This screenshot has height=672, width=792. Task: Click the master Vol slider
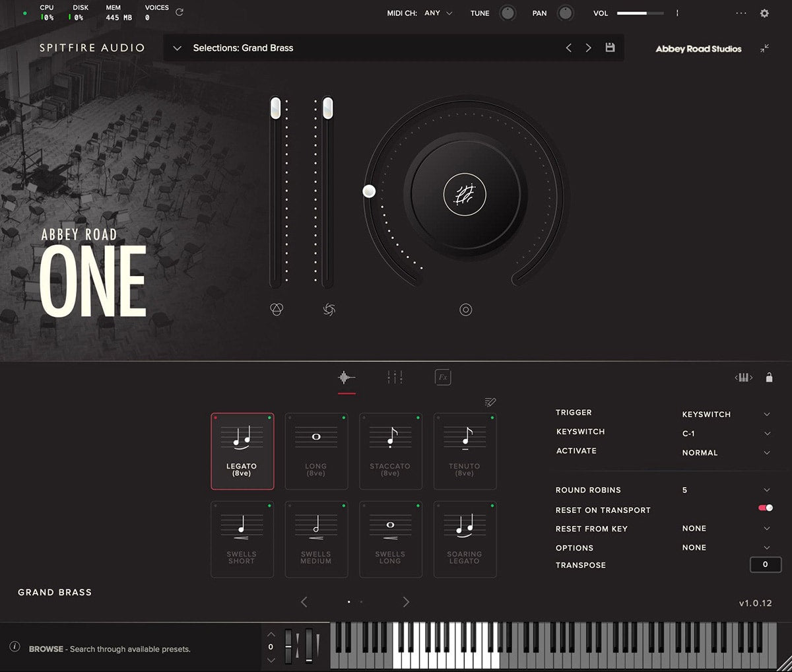click(640, 13)
